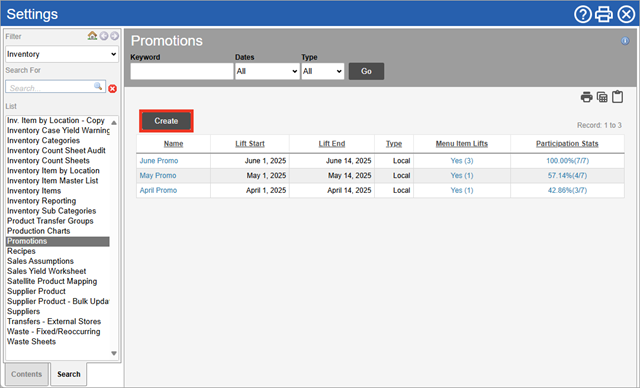This screenshot has height=388, width=640.
Task: Click the Create button
Action: pos(166,121)
